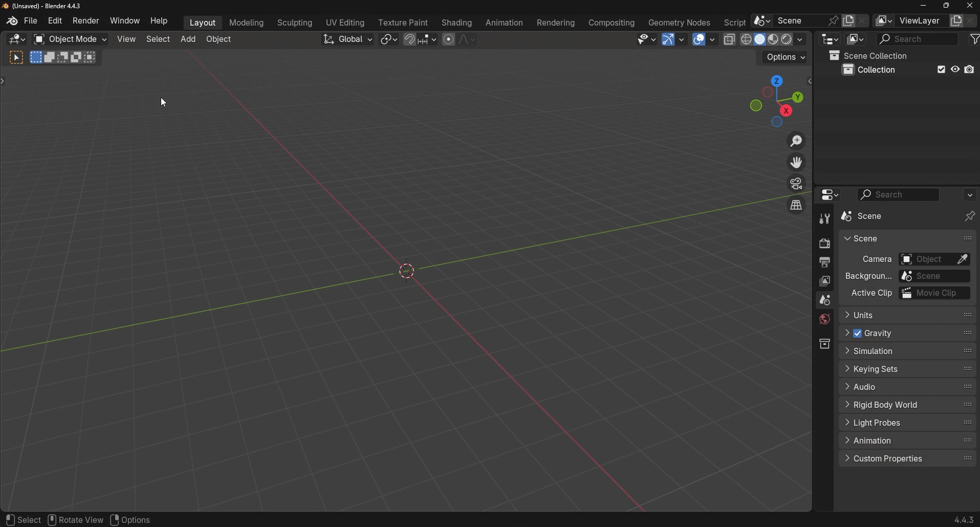Viewport: 980px width, 527px height.
Task: Switch to the Shading workspace tab
Action: tap(457, 23)
